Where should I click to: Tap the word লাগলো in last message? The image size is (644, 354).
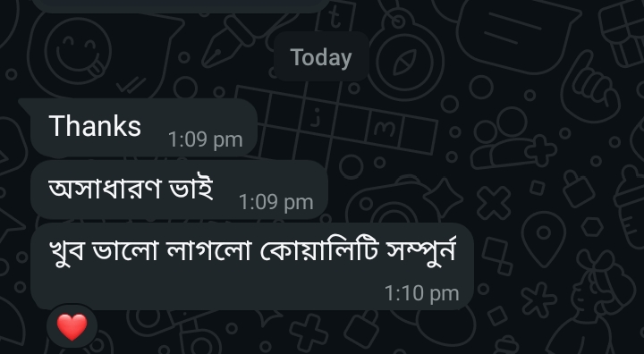pyautogui.click(x=208, y=250)
